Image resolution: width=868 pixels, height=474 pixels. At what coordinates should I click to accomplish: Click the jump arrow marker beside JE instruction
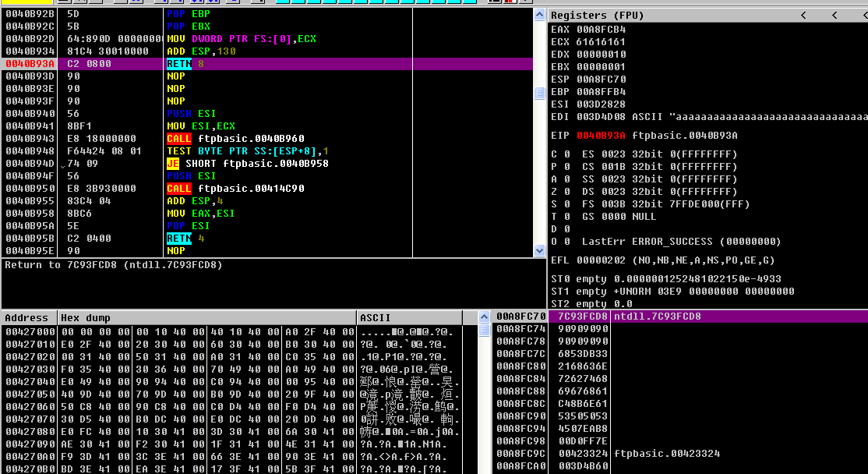(x=63, y=164)
